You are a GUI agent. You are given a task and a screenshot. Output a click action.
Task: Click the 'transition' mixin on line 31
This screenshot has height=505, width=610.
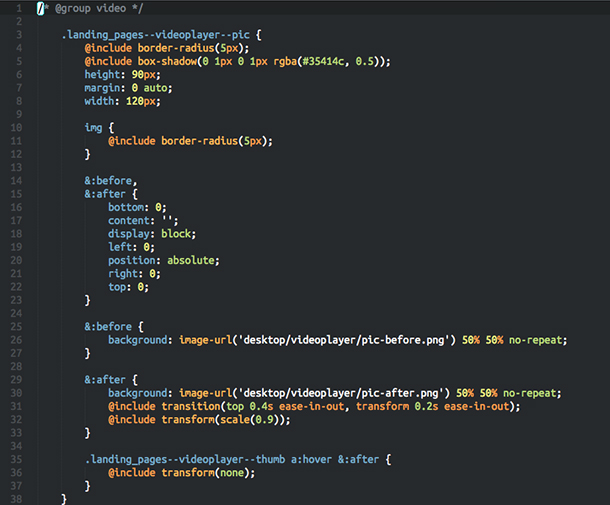191,406
